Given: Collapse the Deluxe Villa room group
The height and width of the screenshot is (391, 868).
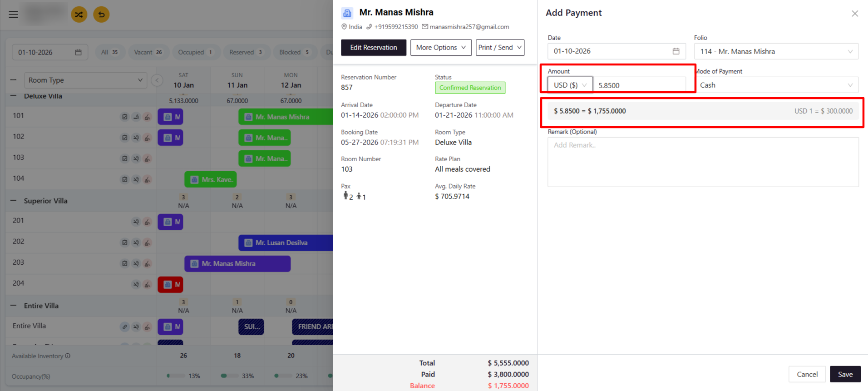Looking at the screenshot, I should [x=13, y=96].
